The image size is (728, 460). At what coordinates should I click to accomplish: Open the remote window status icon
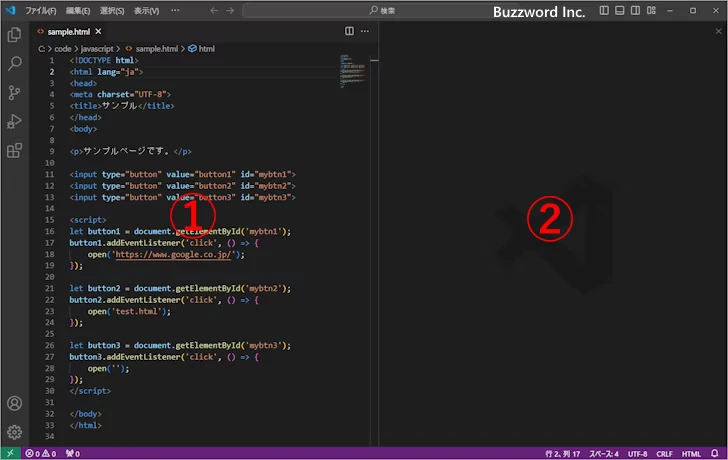click(x=10, y=454)
